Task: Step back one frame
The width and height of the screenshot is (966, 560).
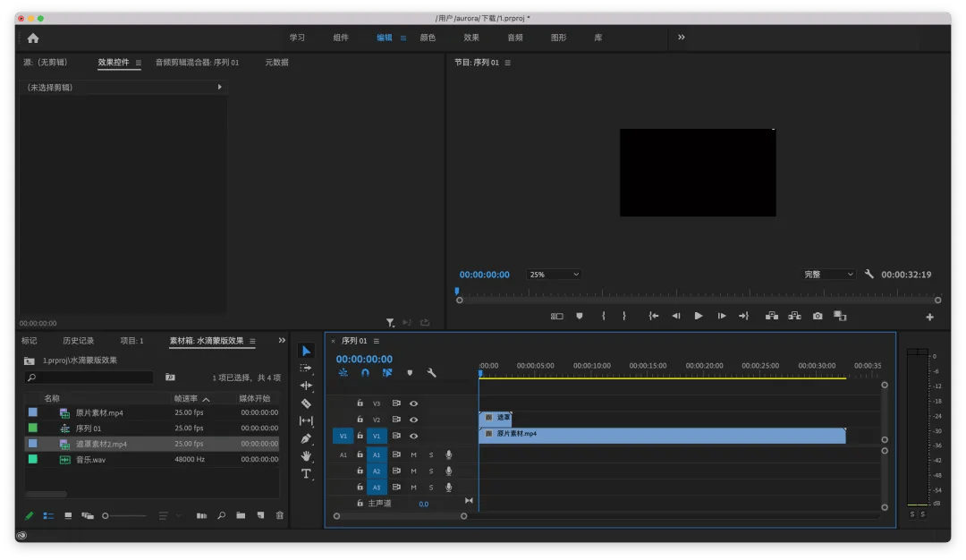Action: (x=676, y=316)
